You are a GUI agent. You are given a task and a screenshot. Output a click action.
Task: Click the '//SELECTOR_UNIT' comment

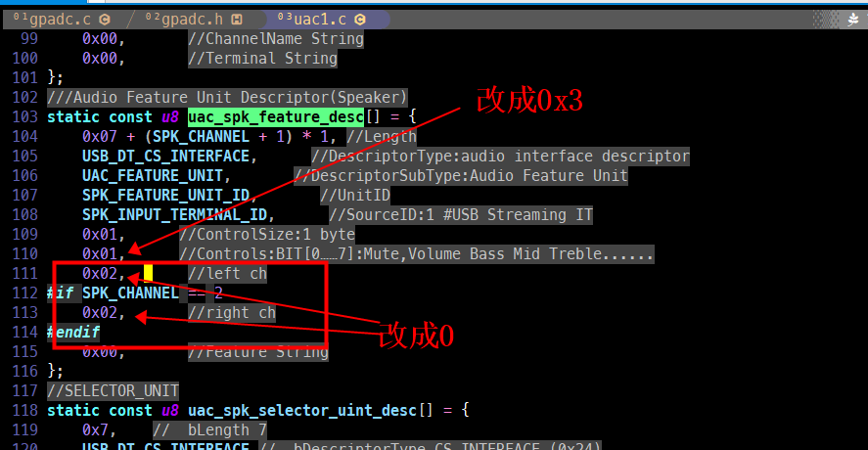pos(113,390)
